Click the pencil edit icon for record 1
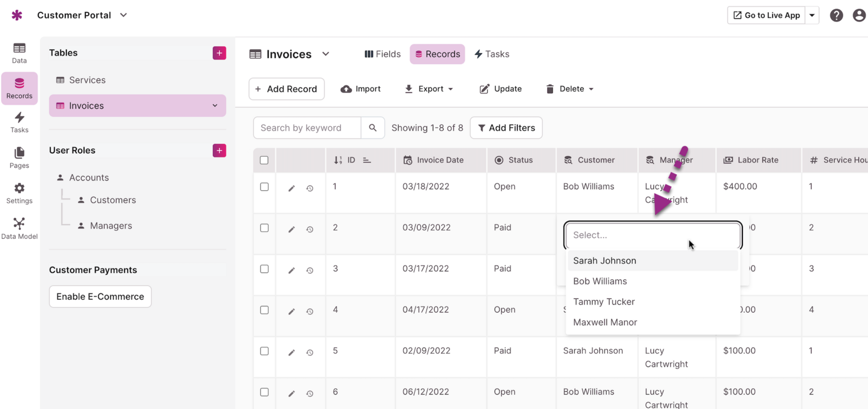The height and width of the screenshot is (409, 868). [292, 189]
